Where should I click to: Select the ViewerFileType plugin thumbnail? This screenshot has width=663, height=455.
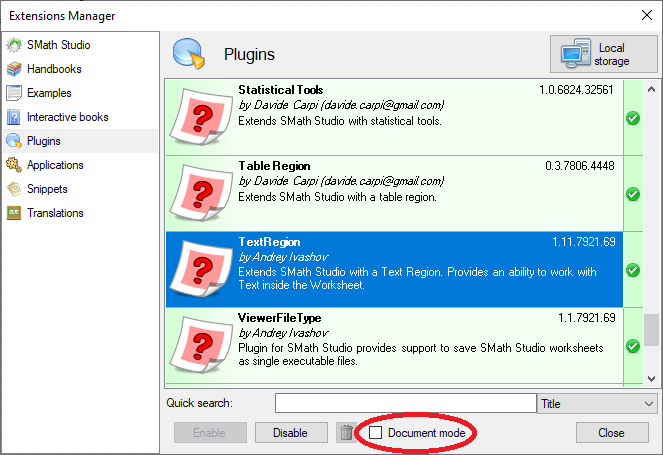coord(200,346)
